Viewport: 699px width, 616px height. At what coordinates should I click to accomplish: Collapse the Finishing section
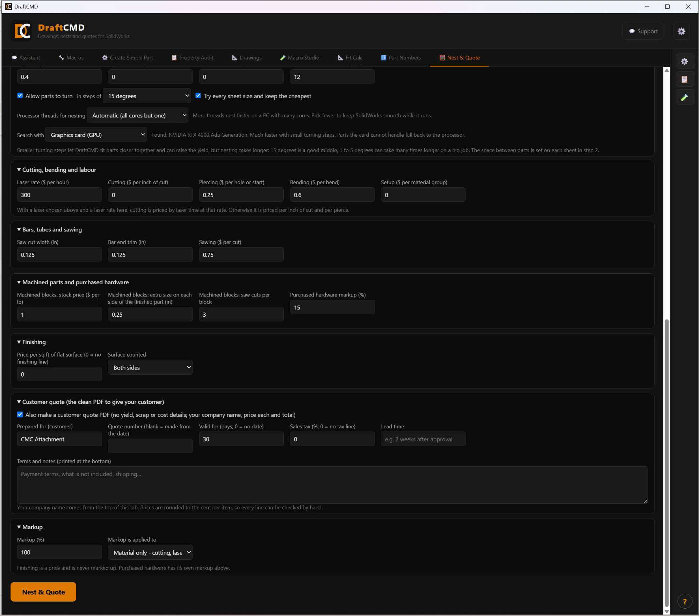tap(31, 342)
